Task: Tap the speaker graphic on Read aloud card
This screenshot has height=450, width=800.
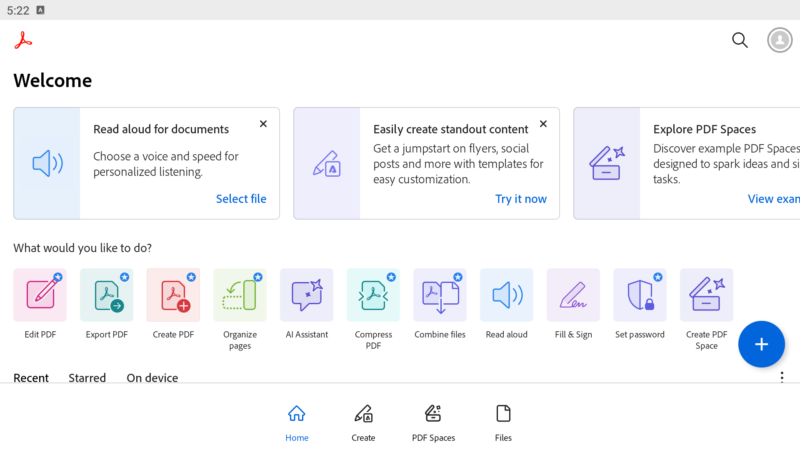Action: (x=47, y=163)
